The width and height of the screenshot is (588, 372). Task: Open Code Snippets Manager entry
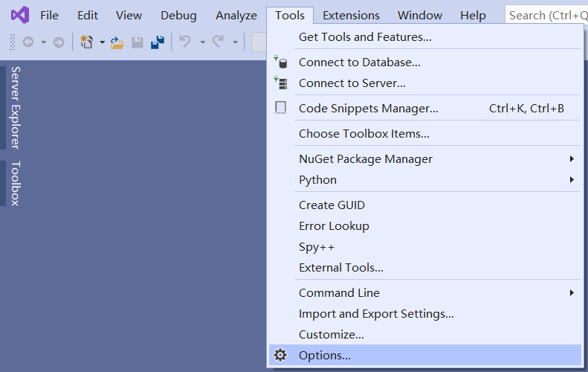425,108
